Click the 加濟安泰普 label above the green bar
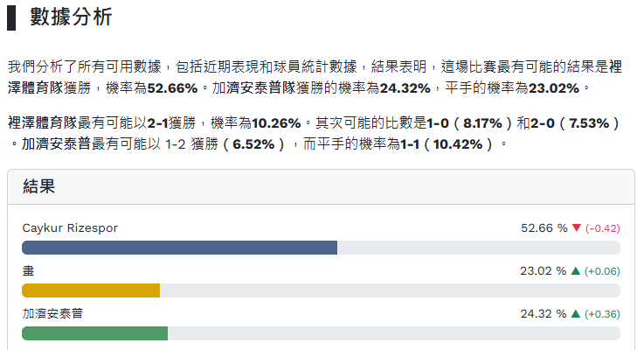Image resolution: width=644 pixels, height=350 pixels. click(x=52, y=313)
